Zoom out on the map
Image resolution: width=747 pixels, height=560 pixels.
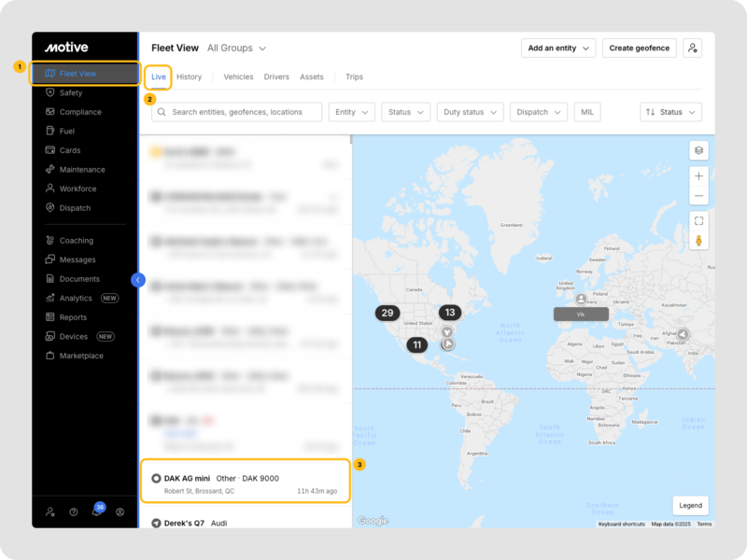point(698,196)
